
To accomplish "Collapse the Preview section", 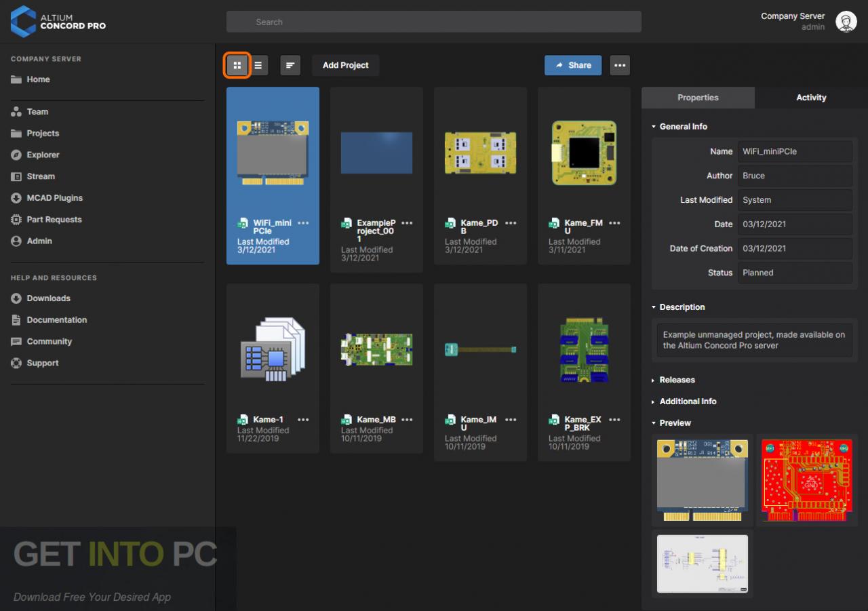I will tap(671, 423).
